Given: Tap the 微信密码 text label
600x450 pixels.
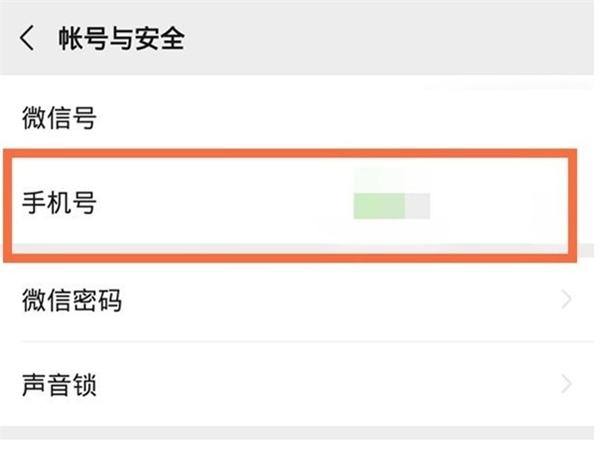Looking at the screenshot, I should 72,300.
